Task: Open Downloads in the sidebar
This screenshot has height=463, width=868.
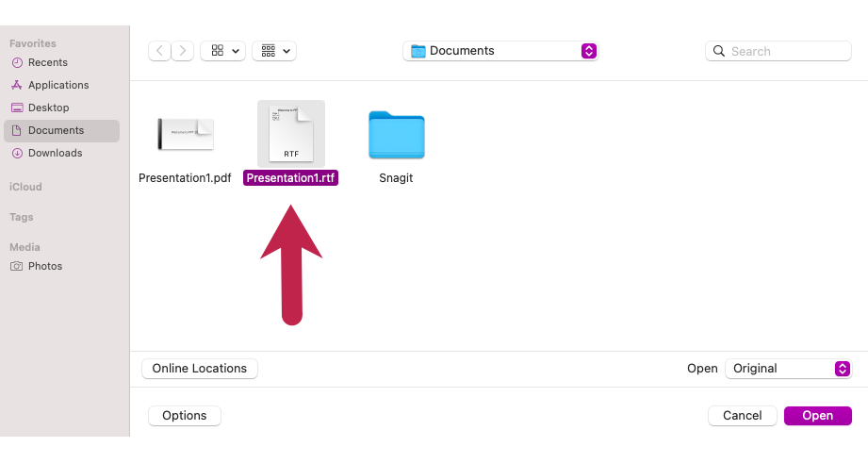Action: point(61,154)
